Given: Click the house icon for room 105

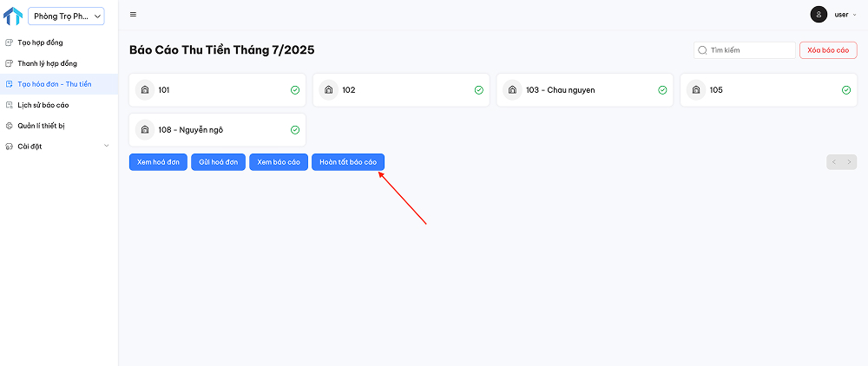Looking at the screenshot, I should [x=696, y=90].
